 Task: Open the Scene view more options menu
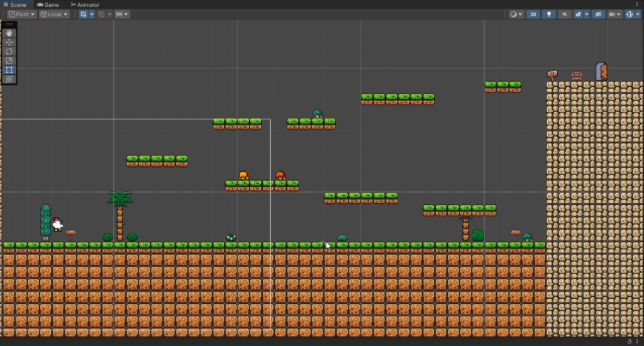point(638,4)
